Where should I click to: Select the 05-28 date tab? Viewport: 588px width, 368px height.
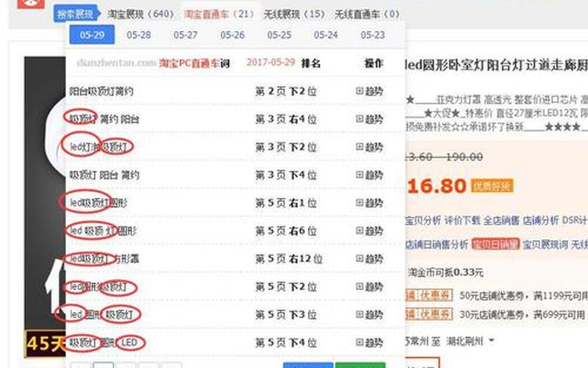point(139,35)
